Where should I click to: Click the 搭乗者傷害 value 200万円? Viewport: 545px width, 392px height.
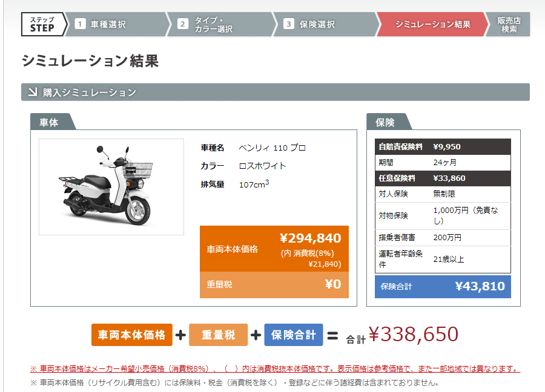point(448,238)
